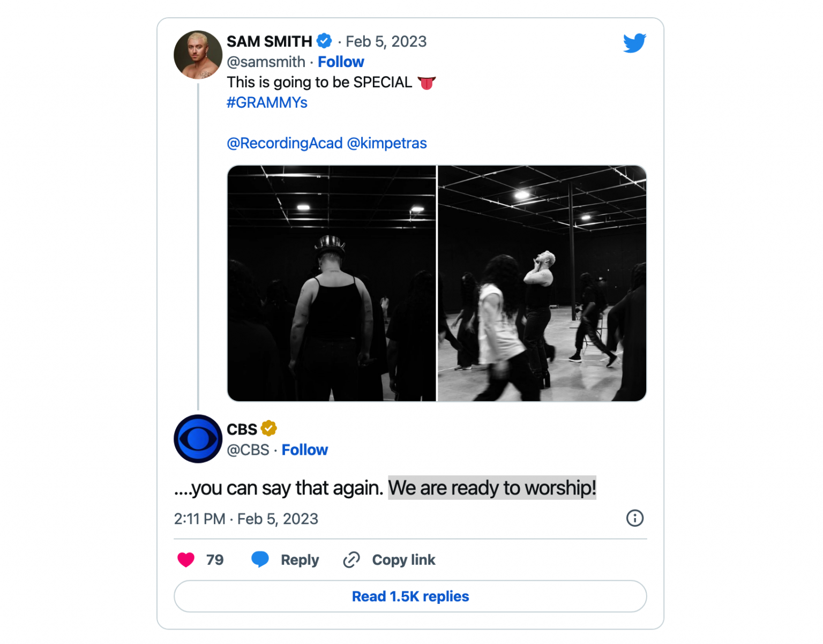Open the @kimpetras mention
The height and width of the screenshot is (644, 823).
point(387,143)
